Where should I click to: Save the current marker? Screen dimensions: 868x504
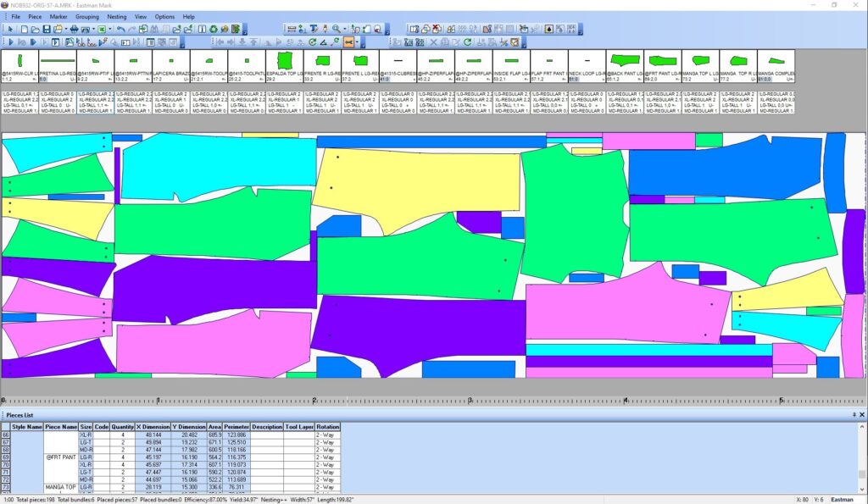46,30
